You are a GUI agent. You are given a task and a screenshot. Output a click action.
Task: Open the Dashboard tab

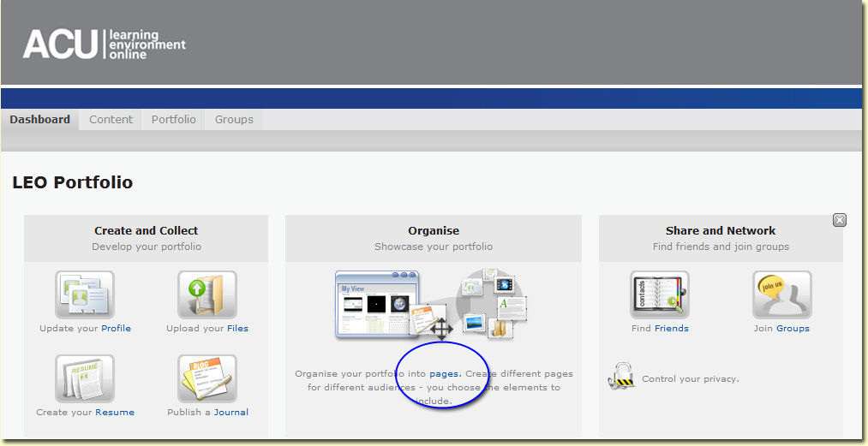tap(39, 120)
